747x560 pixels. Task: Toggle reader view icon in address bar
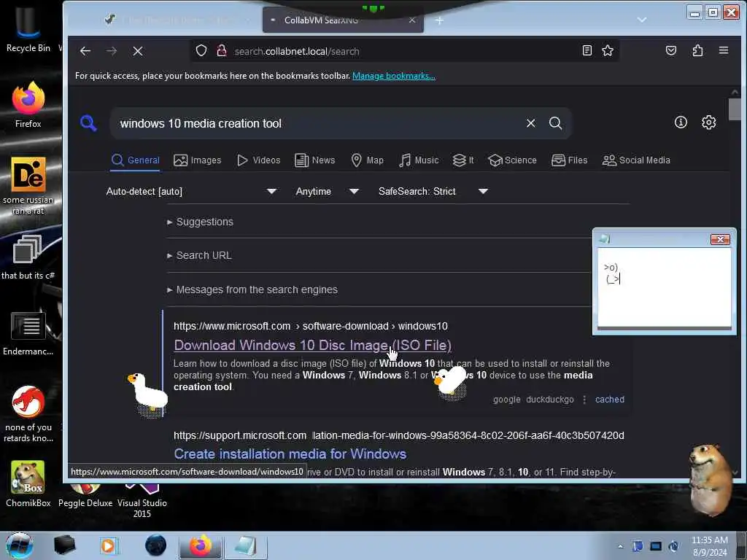tap(587, 50)
